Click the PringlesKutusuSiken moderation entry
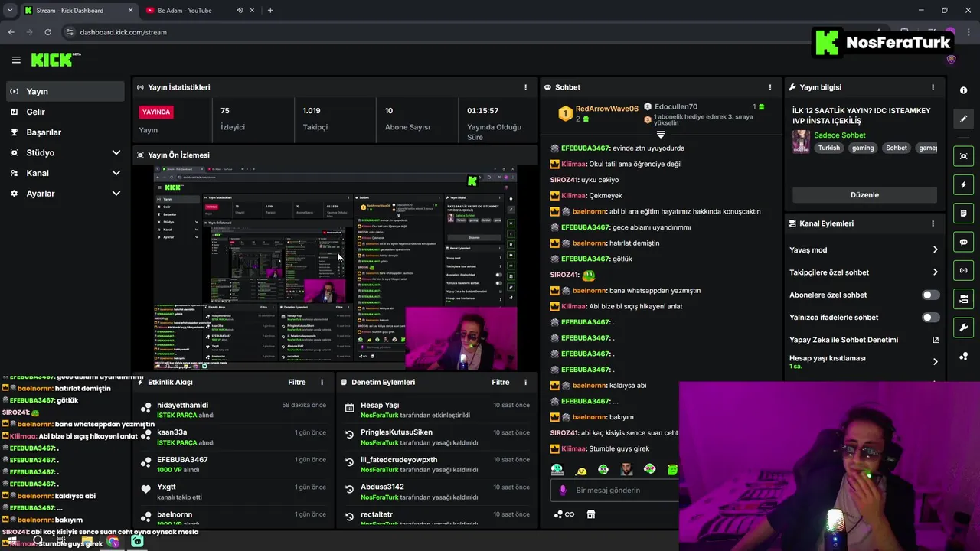The height and width of the screenshot is (551, 980). coord(438,437)
